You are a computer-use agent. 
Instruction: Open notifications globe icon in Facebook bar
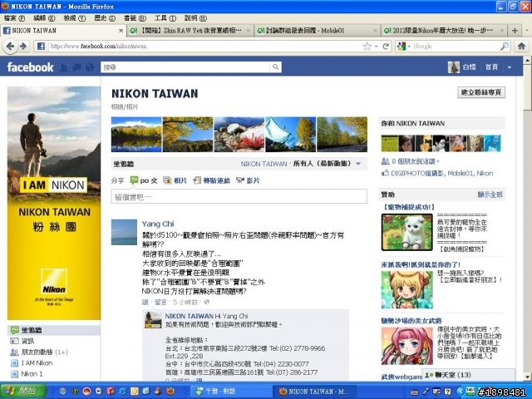pyautogui.click(x=90, y=67)
